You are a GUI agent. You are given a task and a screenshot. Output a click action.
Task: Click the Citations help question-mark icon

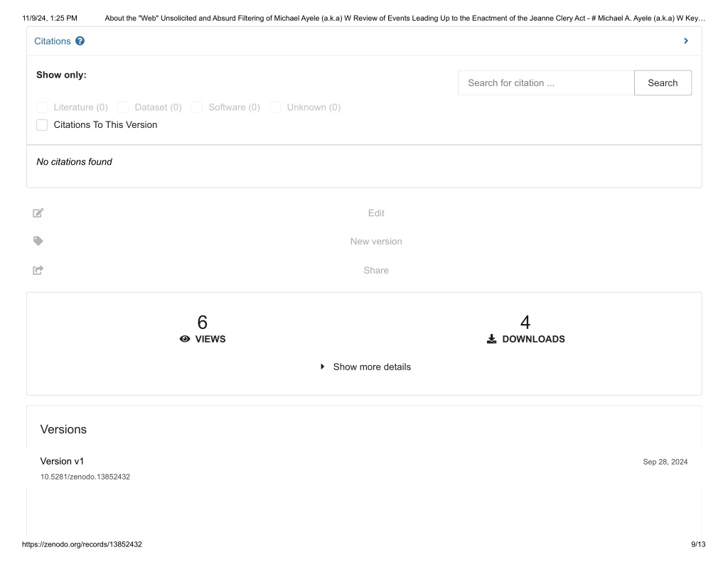point(80,41)
